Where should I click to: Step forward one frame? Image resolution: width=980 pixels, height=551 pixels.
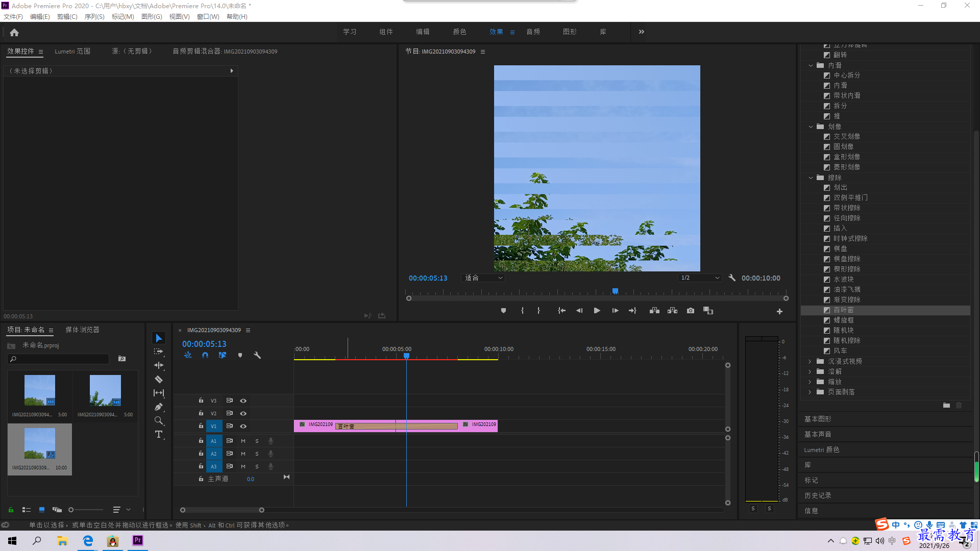click(x=615, y=311)
